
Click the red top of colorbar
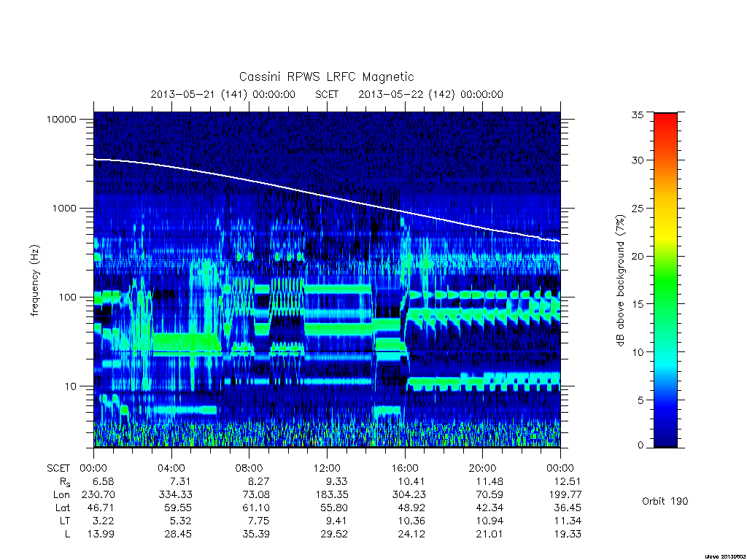tap(665, 119)
